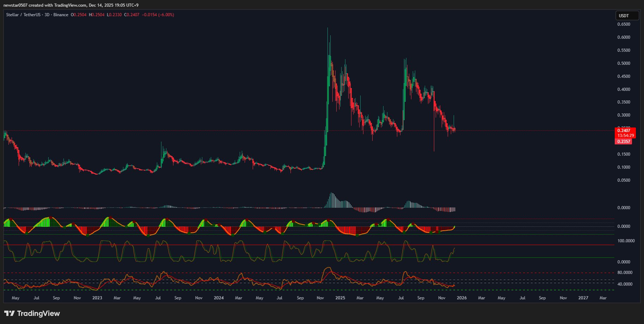This screenshot has width=644, height=324.
Task: Click the 0.4500 price axis label
Action: (x=624, y=76)
